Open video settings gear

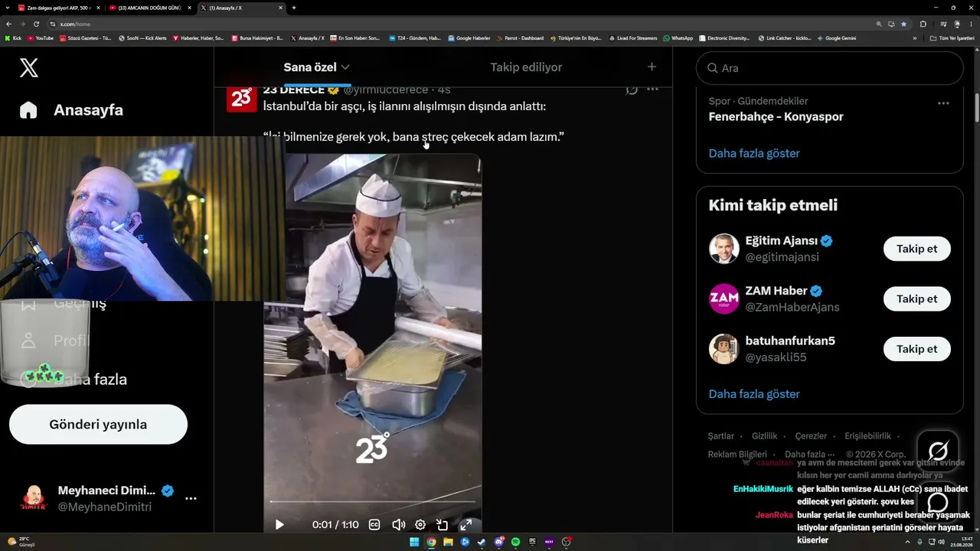[420, 525]
